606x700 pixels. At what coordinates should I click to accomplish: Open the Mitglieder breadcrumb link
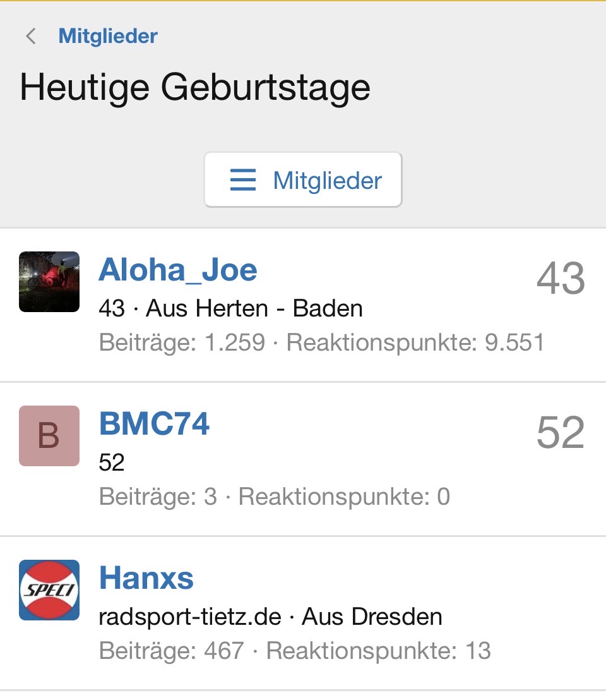pyautogui.click(x=108, y=36)
